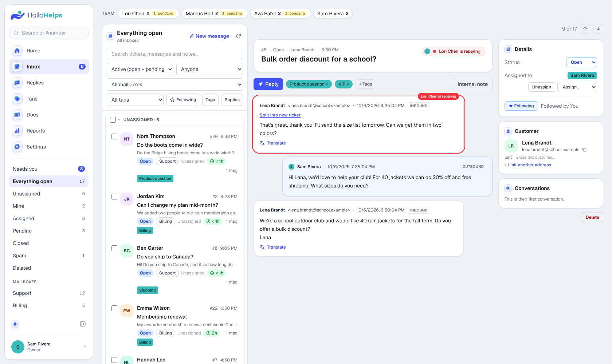This screenshot has height=364, width=612.
Task: Copy Lena Brandt's email address
Action: click(584, 150)
